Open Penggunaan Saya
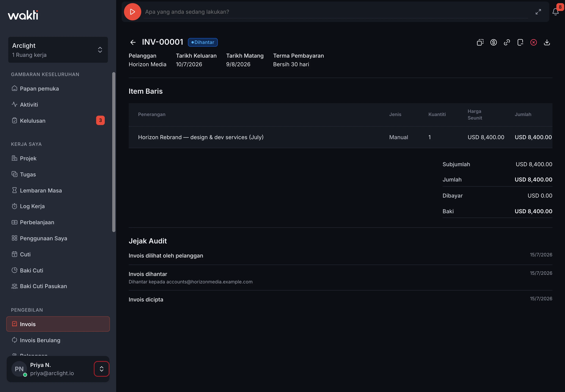 tap(58, 238)
